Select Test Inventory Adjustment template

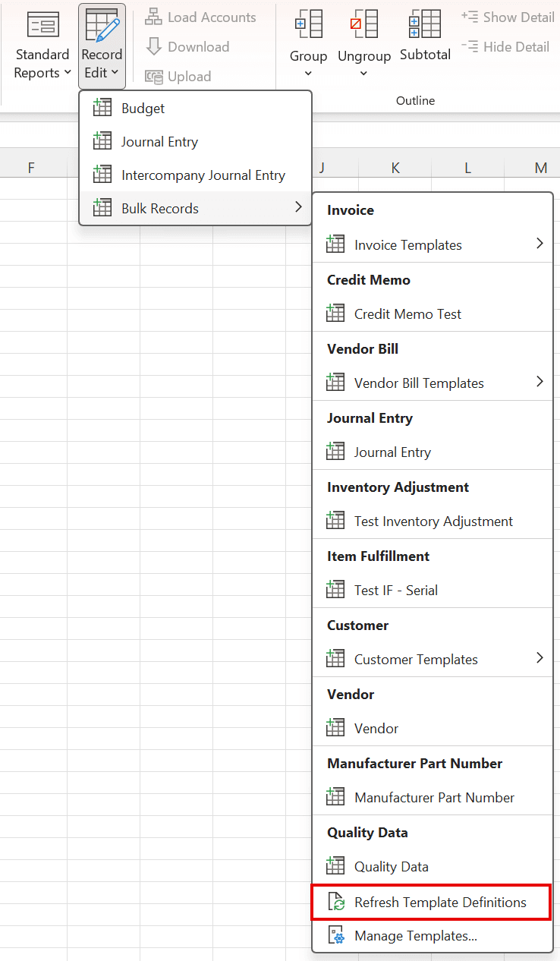[433, 521]
